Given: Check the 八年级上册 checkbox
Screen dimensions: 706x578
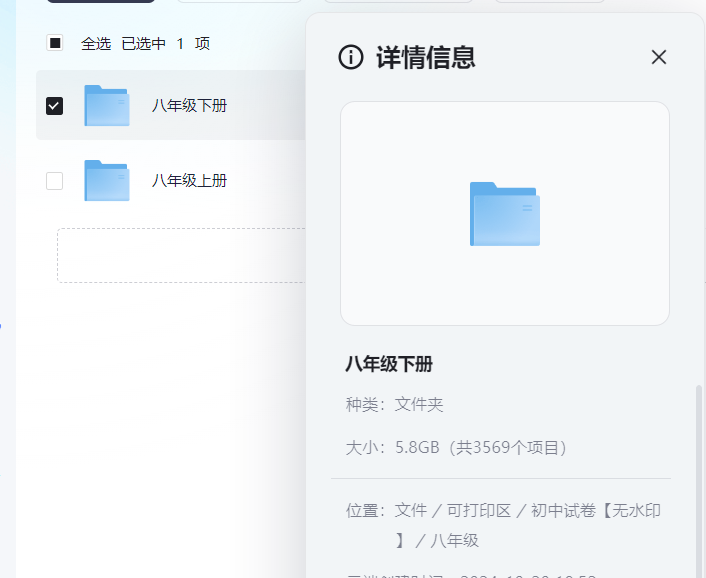Looking at the screenshot, I should (55, 181).
